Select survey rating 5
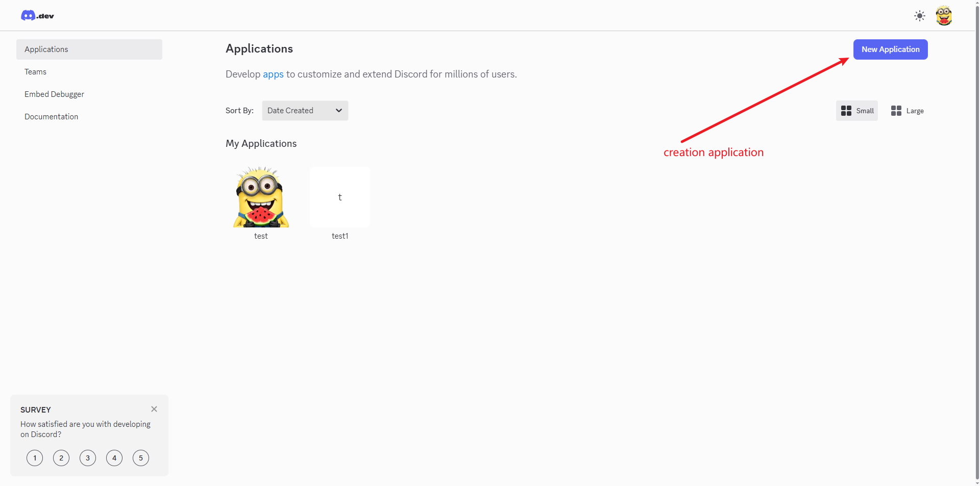The height and width of the screenshot is (486, 980). pyautogui.click(x=140, y=458)
